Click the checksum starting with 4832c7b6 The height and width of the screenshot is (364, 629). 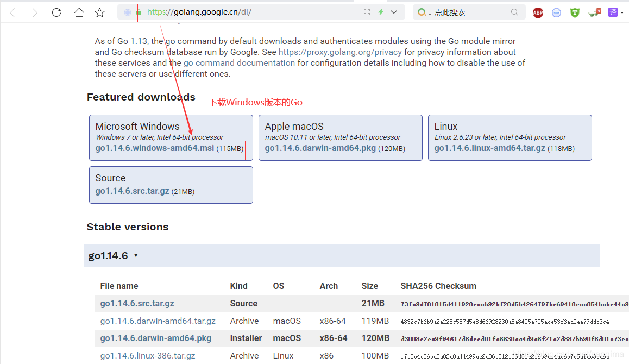(x=505, y=322)
